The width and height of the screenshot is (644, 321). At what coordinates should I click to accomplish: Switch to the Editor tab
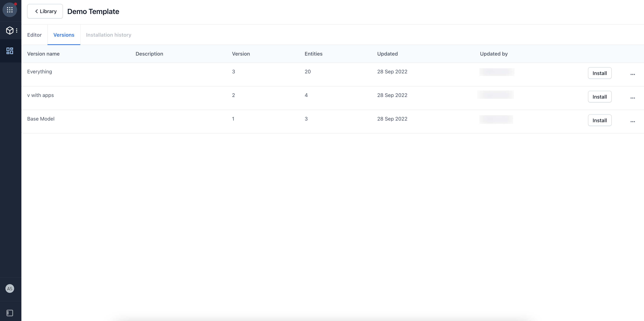34,35
